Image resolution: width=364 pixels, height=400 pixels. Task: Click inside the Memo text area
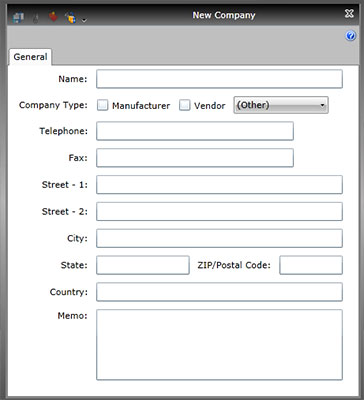[x=219, y=345]
